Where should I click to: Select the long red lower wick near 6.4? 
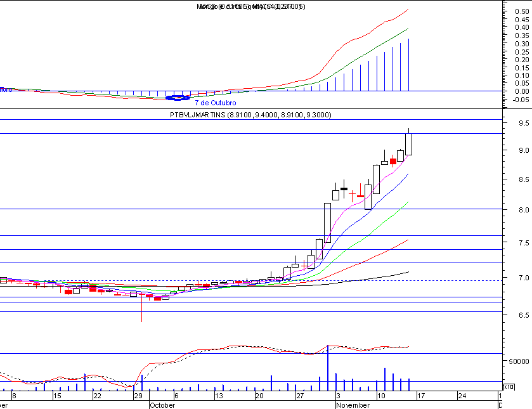click(141, 308)
